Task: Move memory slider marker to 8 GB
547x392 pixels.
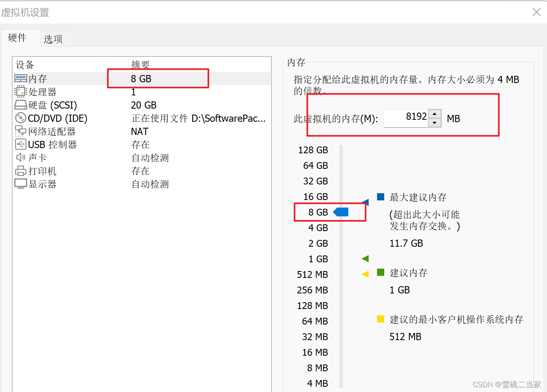Action: point(342,212)
